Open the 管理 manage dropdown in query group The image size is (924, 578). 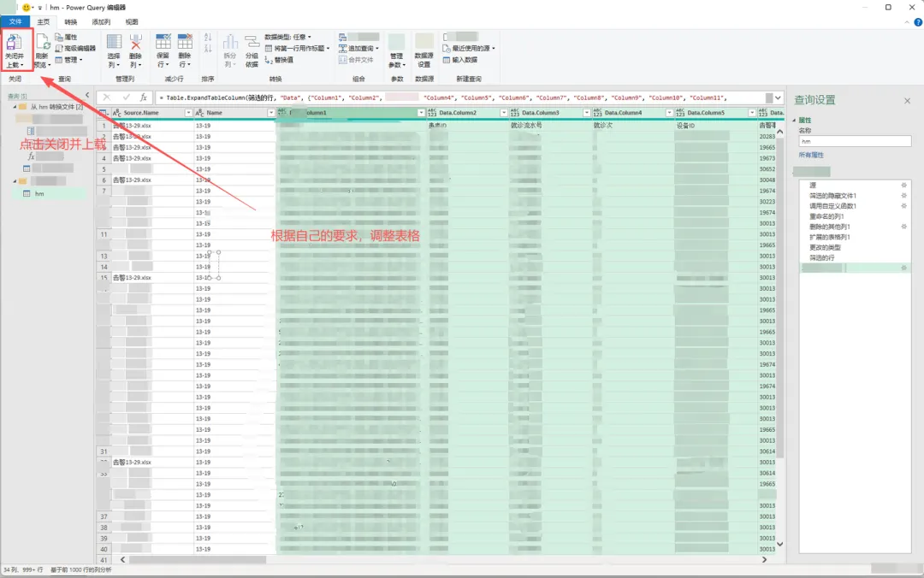pyautogui.click(x=69, y=60)
